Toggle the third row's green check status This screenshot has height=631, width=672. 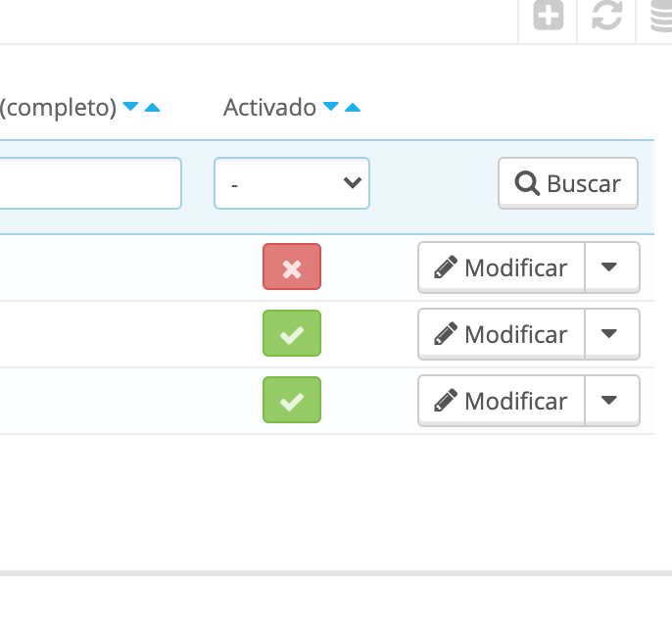[292, 401]
